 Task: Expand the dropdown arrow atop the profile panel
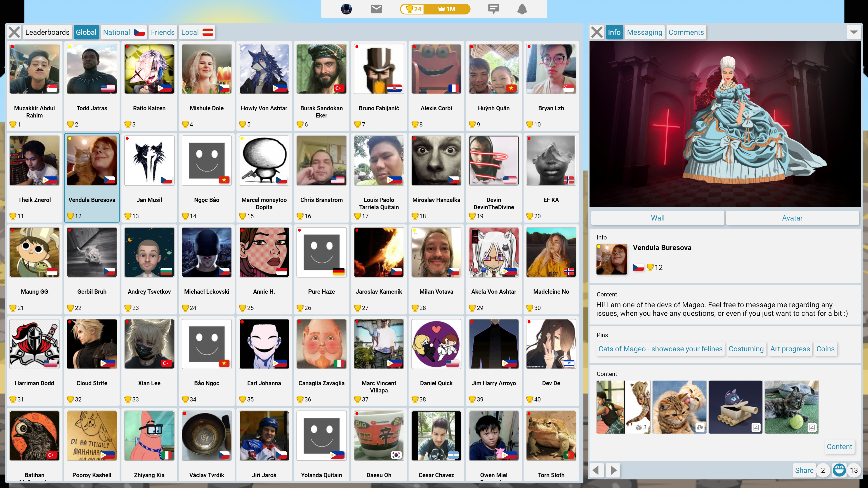pyautogui.click(x=854, y=32)
